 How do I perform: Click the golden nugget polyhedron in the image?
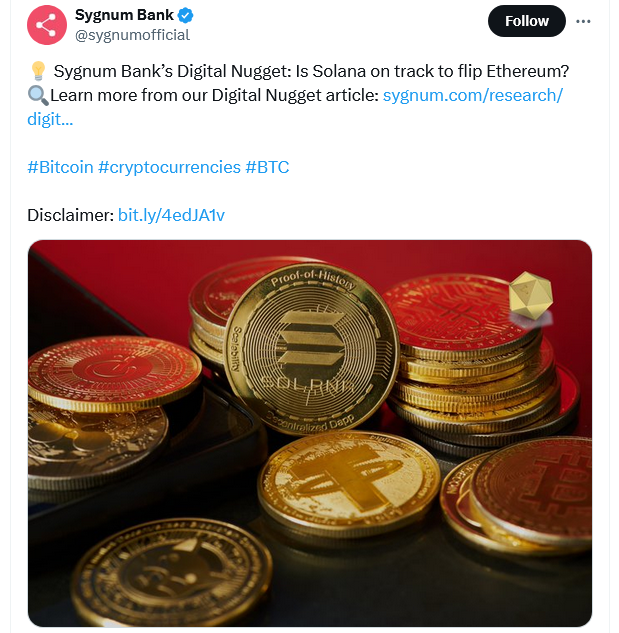528,294
